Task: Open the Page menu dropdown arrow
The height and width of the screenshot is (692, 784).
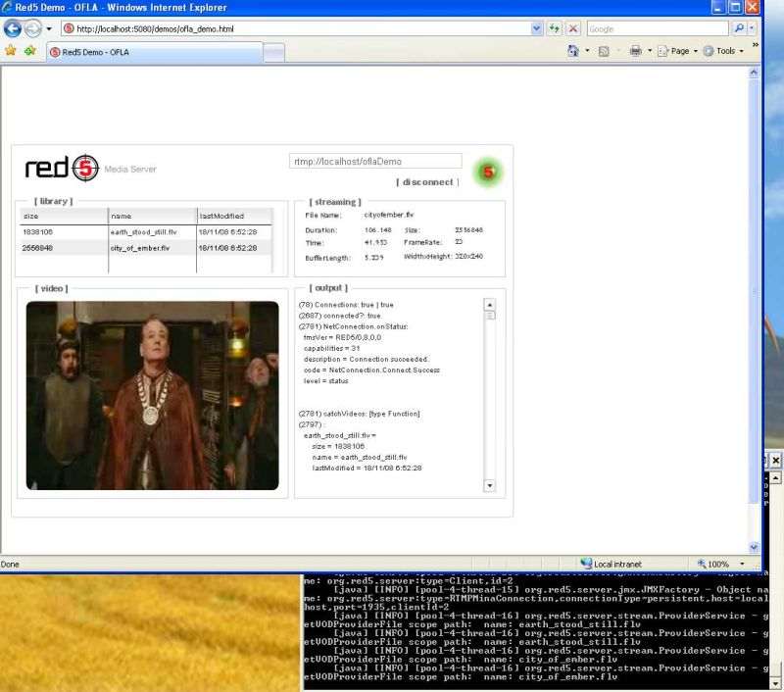Action: coord(696,51)
